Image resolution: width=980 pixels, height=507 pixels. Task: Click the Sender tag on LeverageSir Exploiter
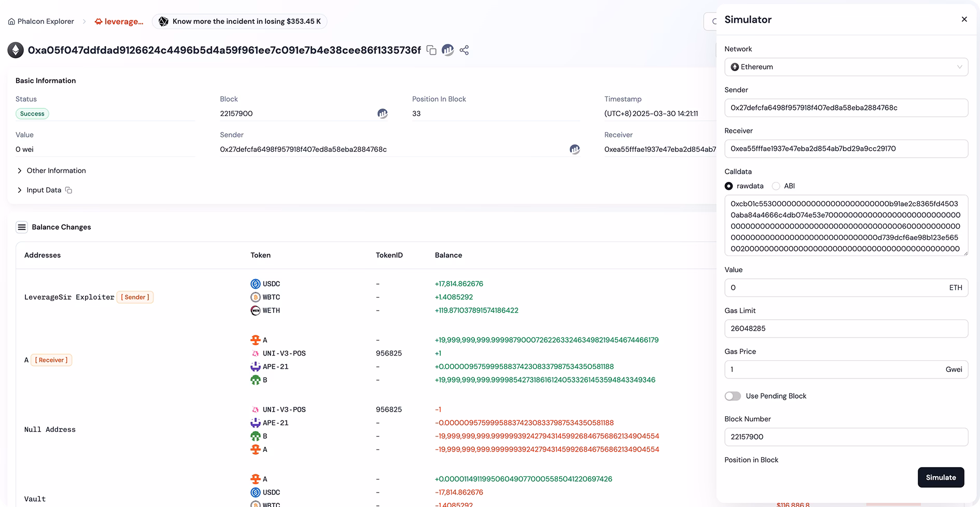[x=135, y=297]
